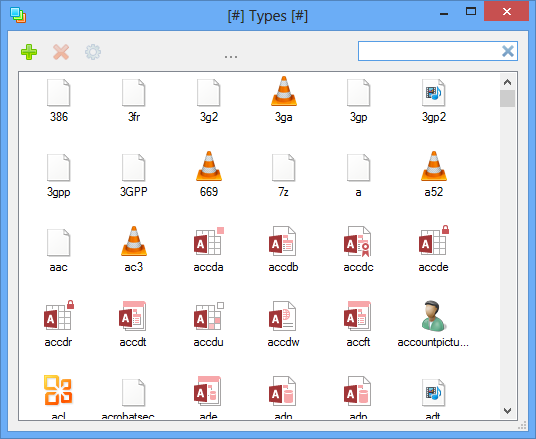Select the adn Access project icon
This screenshot has width=536, height=439.
(x=283, y=391)
